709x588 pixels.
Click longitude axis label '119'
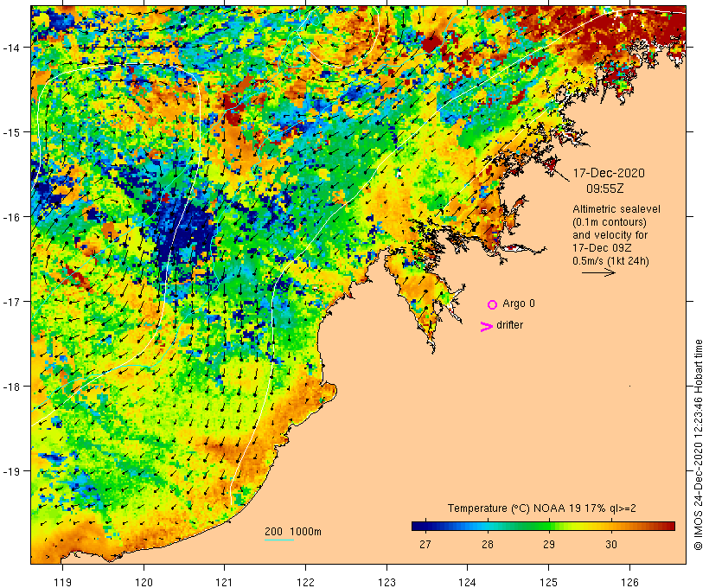click(x=62, y=582)
